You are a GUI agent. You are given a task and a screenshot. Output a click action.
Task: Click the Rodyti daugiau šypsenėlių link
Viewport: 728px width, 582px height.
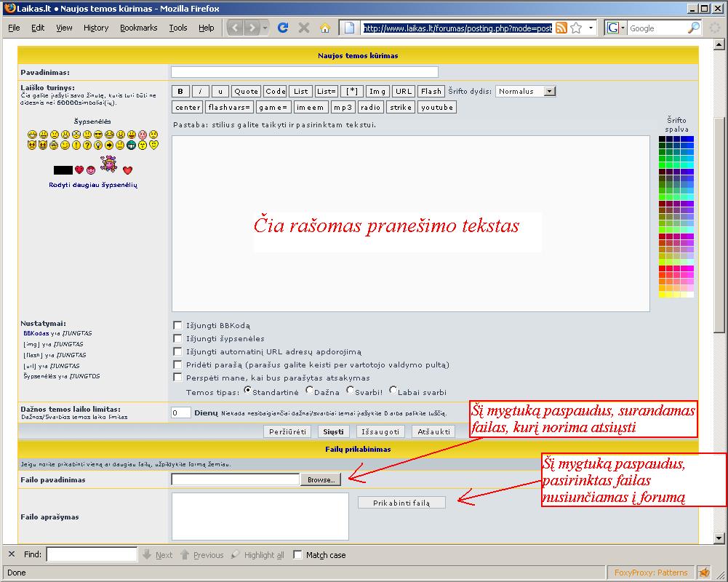pos(92,185)
